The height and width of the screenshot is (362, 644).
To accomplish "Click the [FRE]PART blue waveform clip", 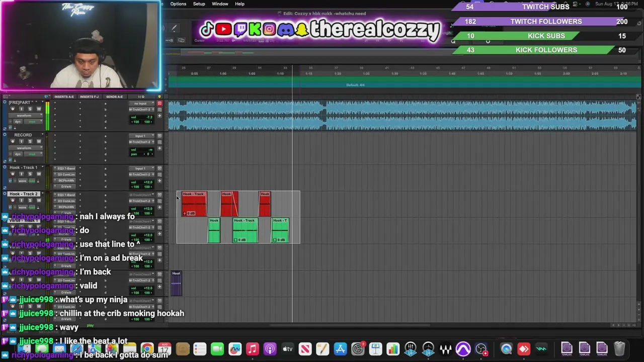I will pos(403,116).
